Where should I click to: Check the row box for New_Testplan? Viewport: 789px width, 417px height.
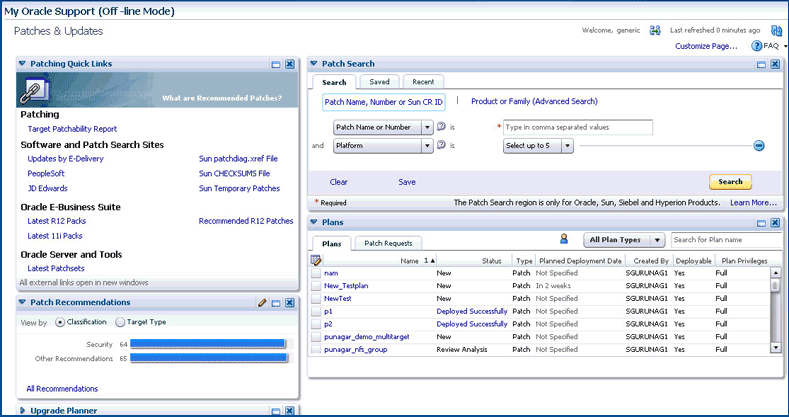click(315, 286)
